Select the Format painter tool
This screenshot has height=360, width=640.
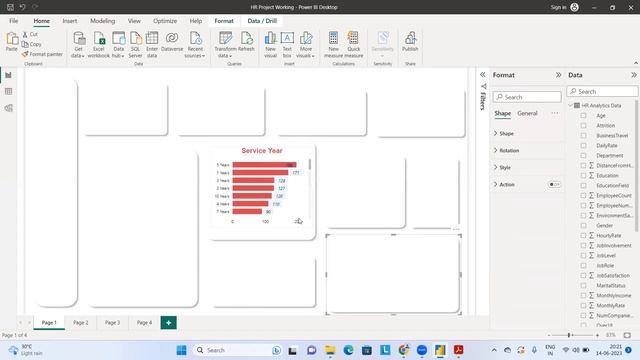point(42,54)
